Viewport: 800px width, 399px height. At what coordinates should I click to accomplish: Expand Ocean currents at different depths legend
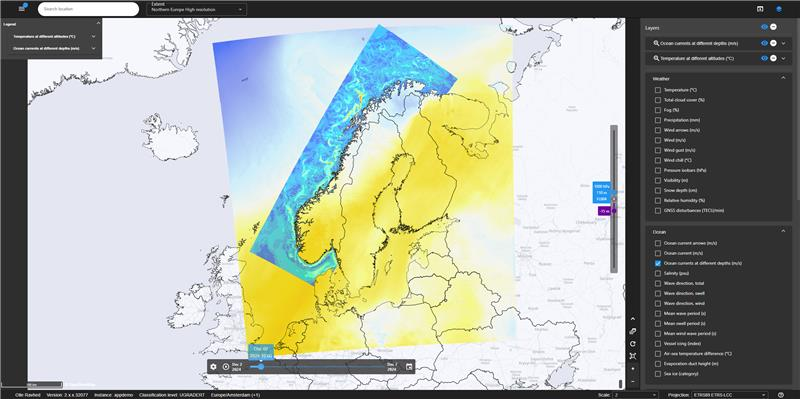point(93,48)
